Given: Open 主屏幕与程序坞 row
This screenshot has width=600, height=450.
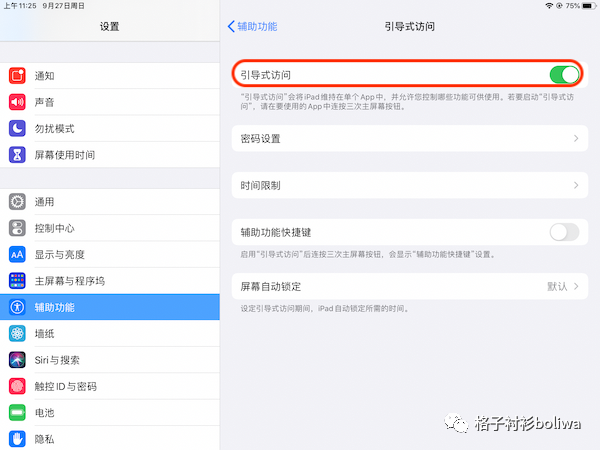Looking at the screenshot, I should (110, 281).
